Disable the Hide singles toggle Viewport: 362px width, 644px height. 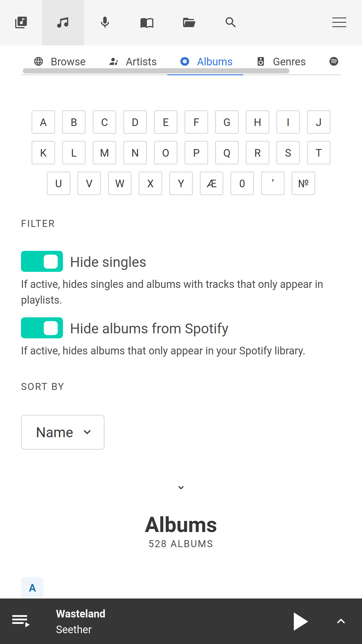42,261
